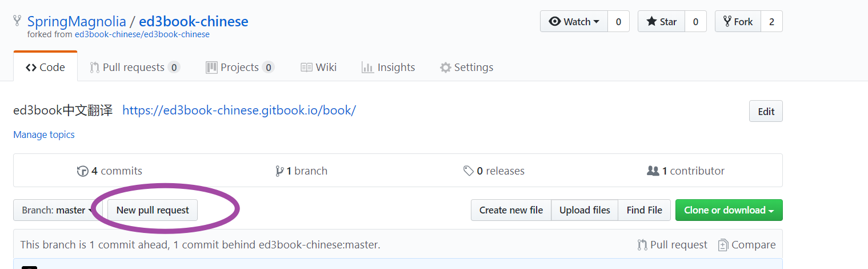Click the Pull request icon in branch status bar

(x=642, y=245)
